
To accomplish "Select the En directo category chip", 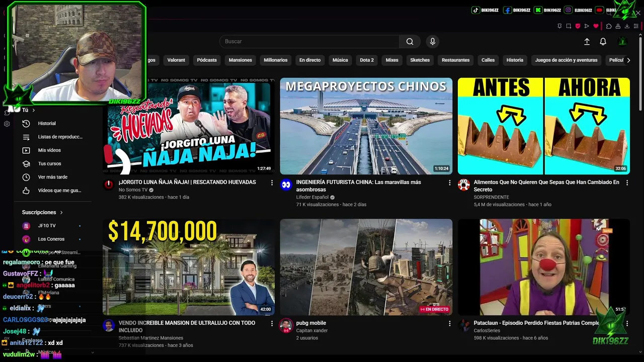I will 310,60.
